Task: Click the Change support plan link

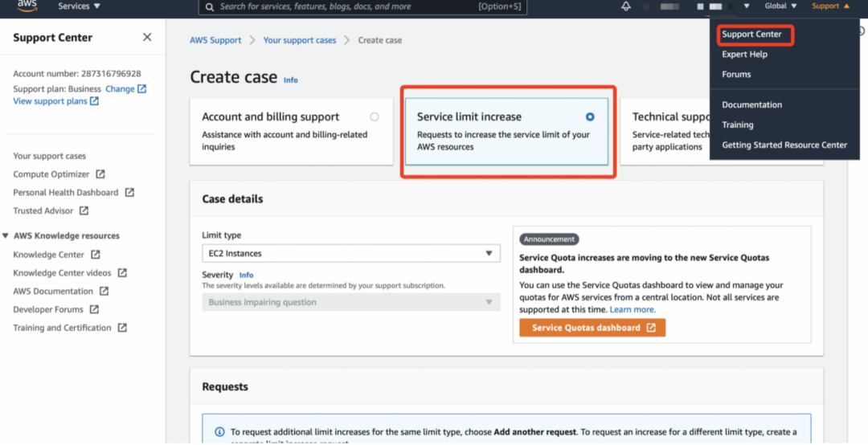Action: pos(120,88)
